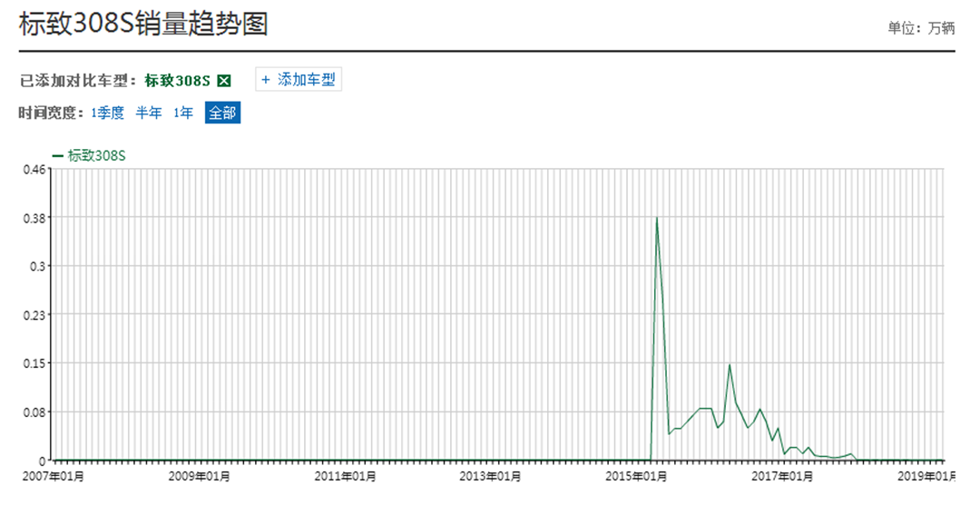Click the 0.46 y-axis value
The height and width of the screenshot is (505, 980).
[x=34, y=169]
